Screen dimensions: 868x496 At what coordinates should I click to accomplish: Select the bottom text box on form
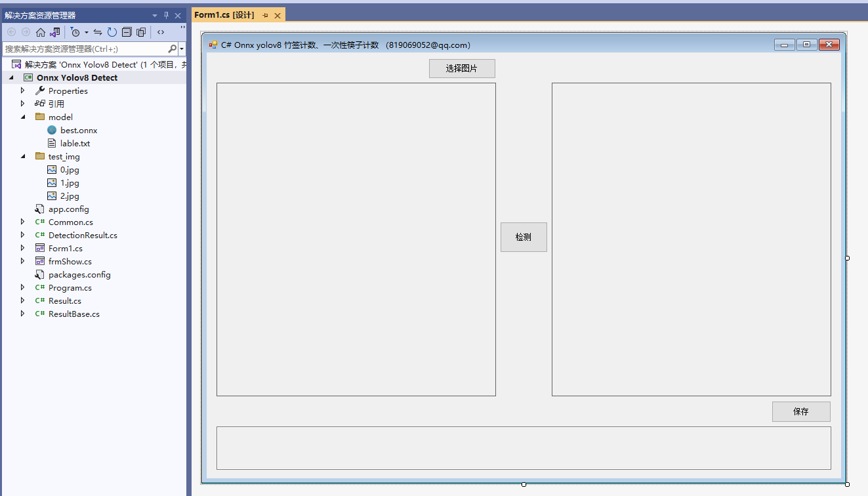click(x=524, y=448)
